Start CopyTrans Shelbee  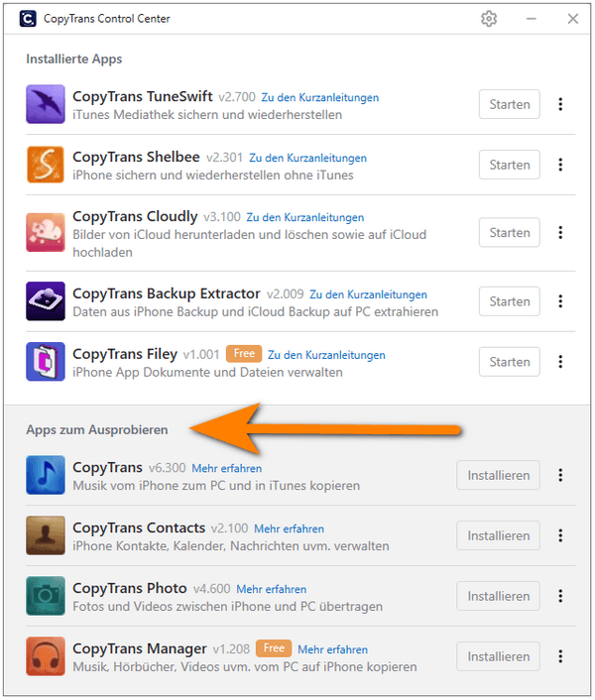pyautogui.click(x=510, y=165)
